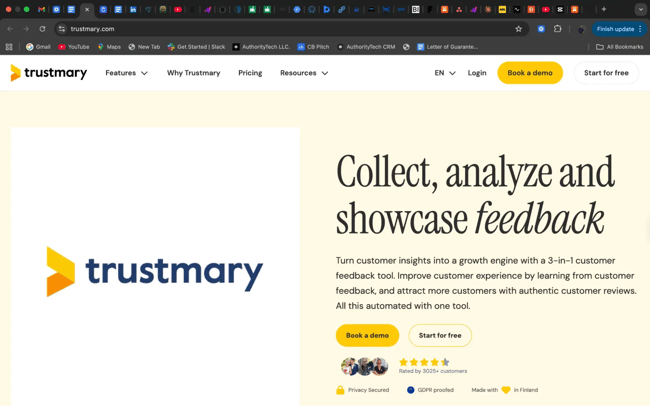Open the apps grid in bookmarks bar
The image size is (650, 406).
(9, 47)
